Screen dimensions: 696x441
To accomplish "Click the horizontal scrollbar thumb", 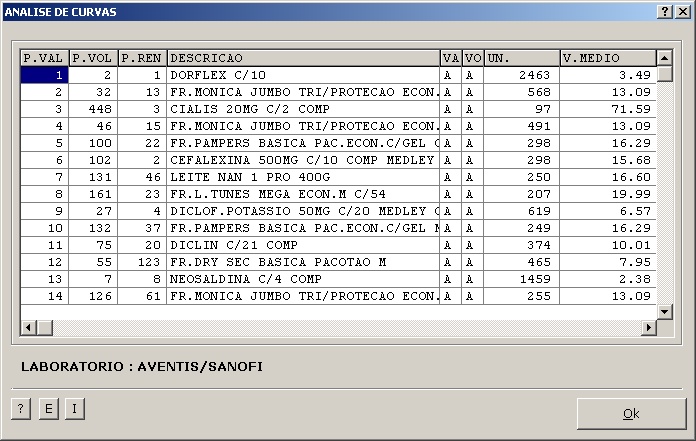I will (44, 328).
